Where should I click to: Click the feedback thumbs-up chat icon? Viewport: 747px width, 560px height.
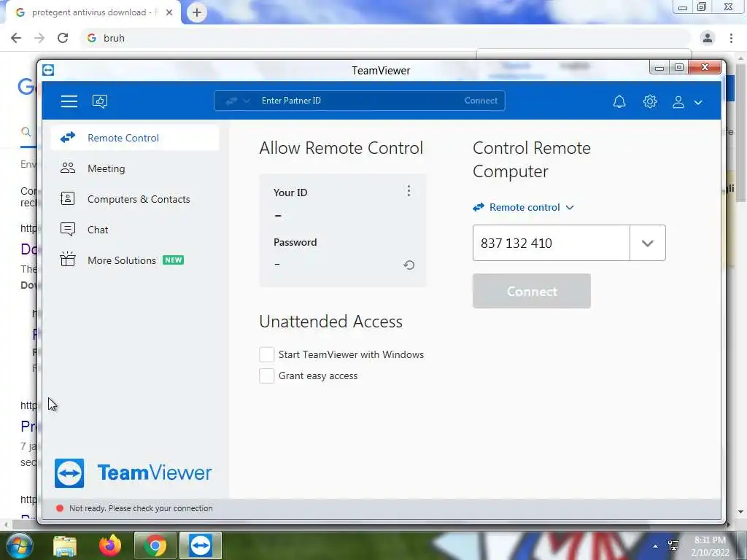99,101
